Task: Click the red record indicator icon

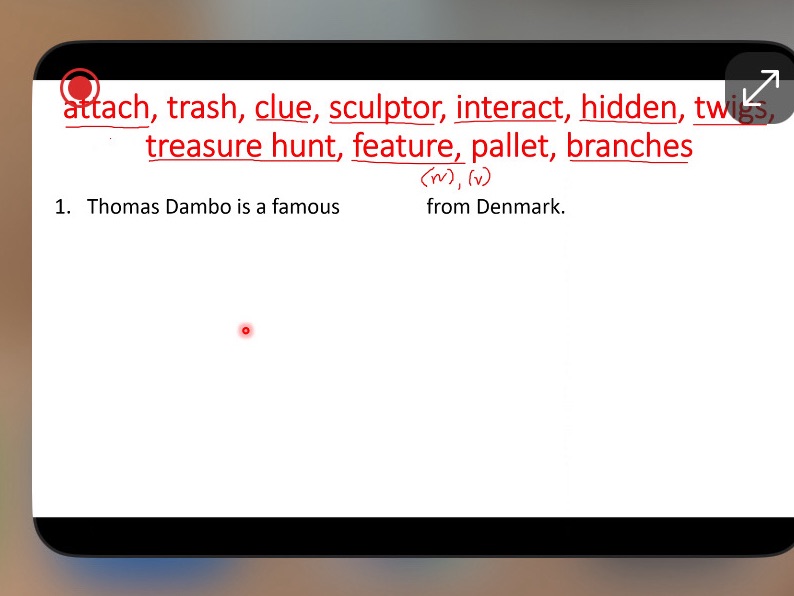Action: [80, 87]
